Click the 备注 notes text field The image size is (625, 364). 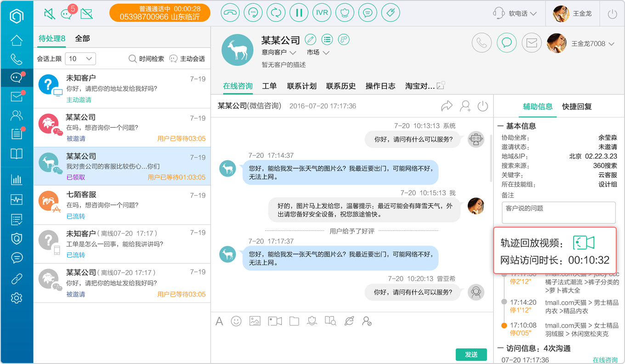pyautogui.click(x=558, y=213)
